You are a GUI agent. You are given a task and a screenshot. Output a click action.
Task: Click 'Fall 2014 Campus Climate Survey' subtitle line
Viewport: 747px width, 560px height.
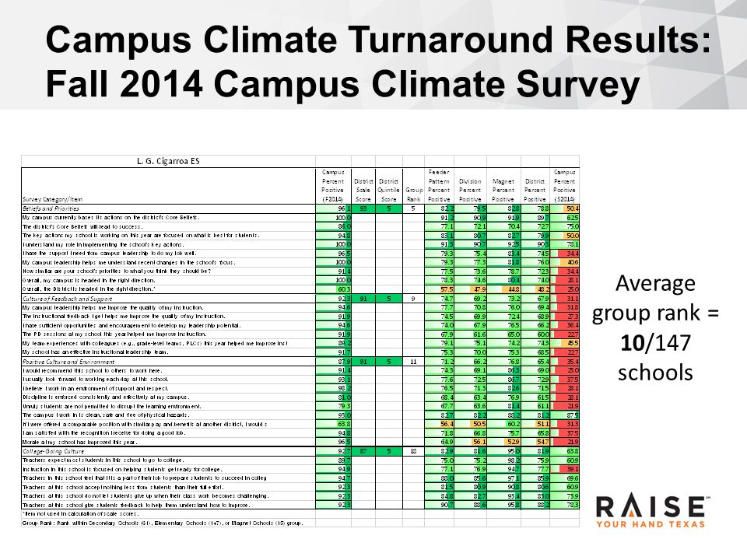342,84
